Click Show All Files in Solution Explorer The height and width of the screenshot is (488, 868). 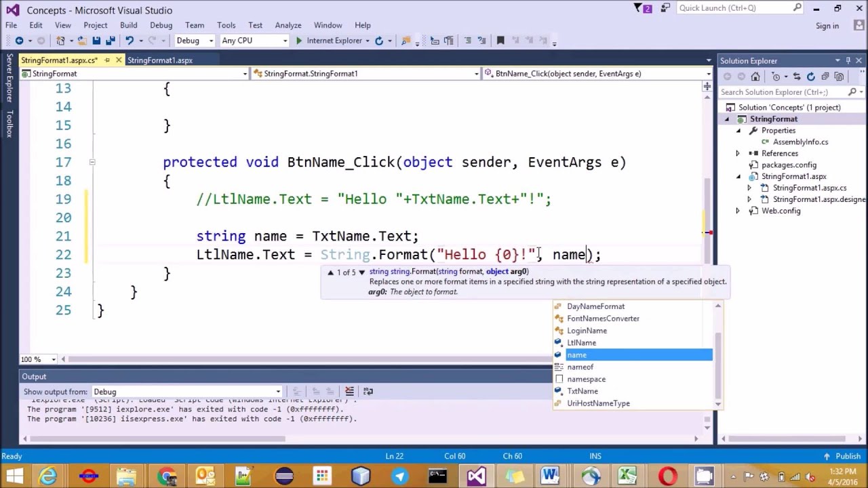coord(840,77)
